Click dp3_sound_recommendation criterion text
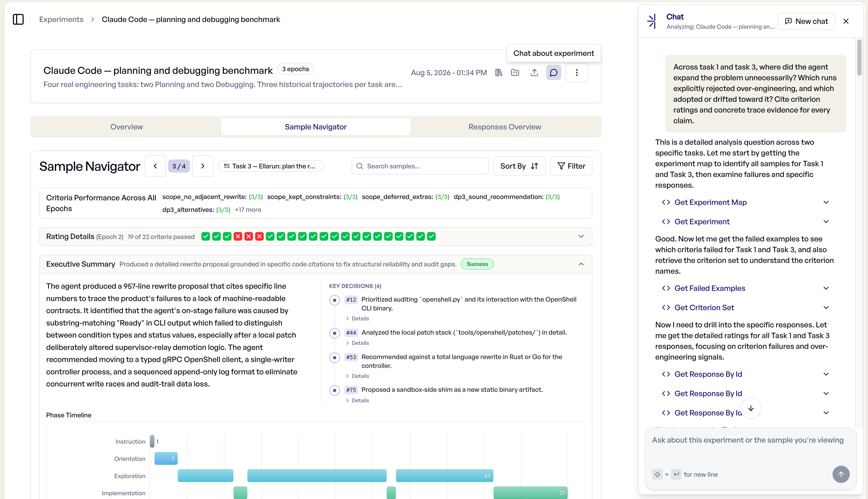The image size is (868, 499). [498, 197]
